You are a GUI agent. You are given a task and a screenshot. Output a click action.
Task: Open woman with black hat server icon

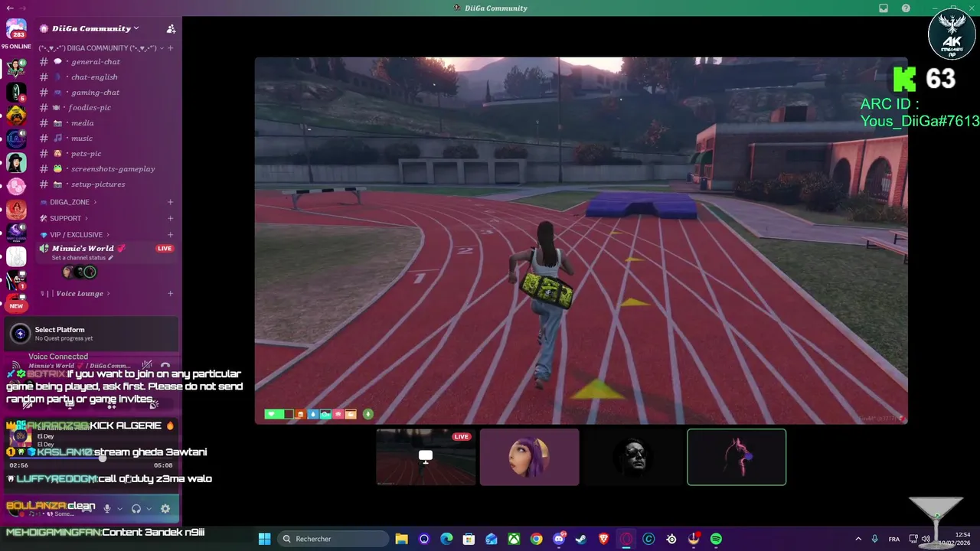click(16, 162)
